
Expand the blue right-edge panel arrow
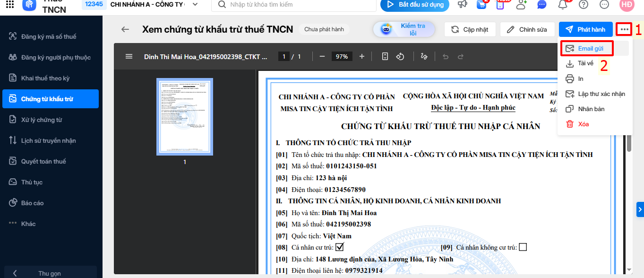coord(640,208)
